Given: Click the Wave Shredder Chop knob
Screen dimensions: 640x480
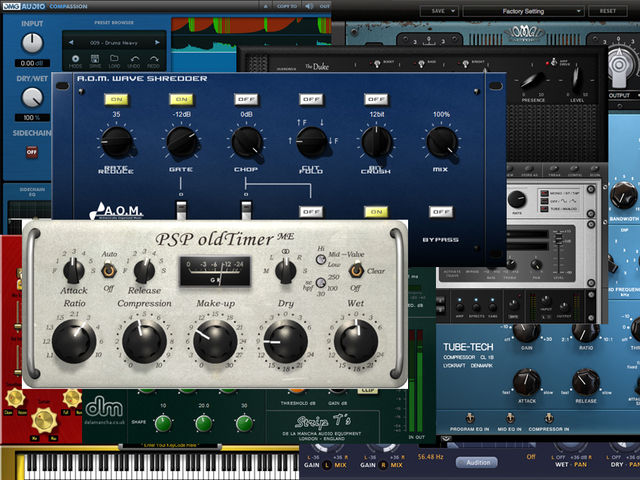Looking at the screenshot, I should 247,142.
